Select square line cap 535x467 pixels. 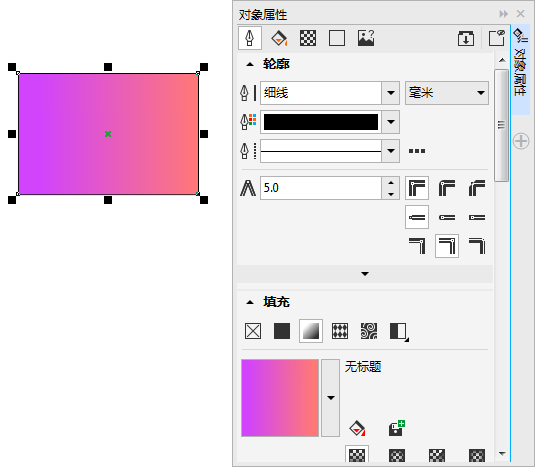417,217
